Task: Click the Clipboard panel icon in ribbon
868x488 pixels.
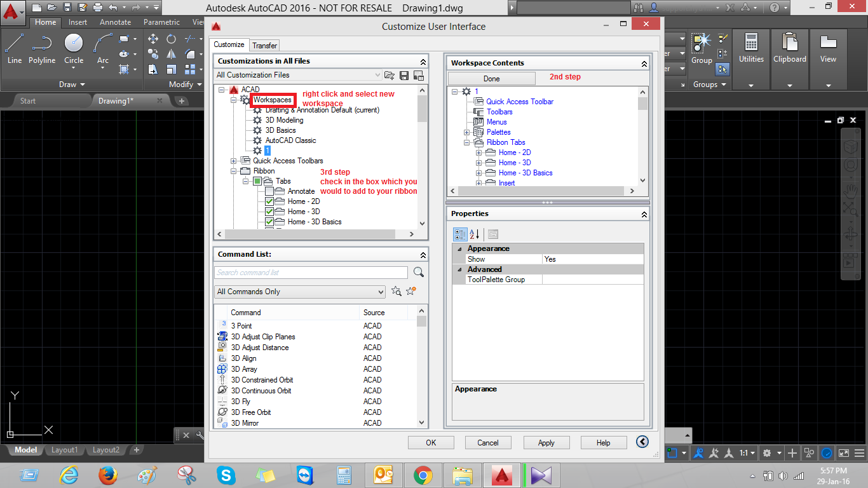Action: (x=790, y=43)
